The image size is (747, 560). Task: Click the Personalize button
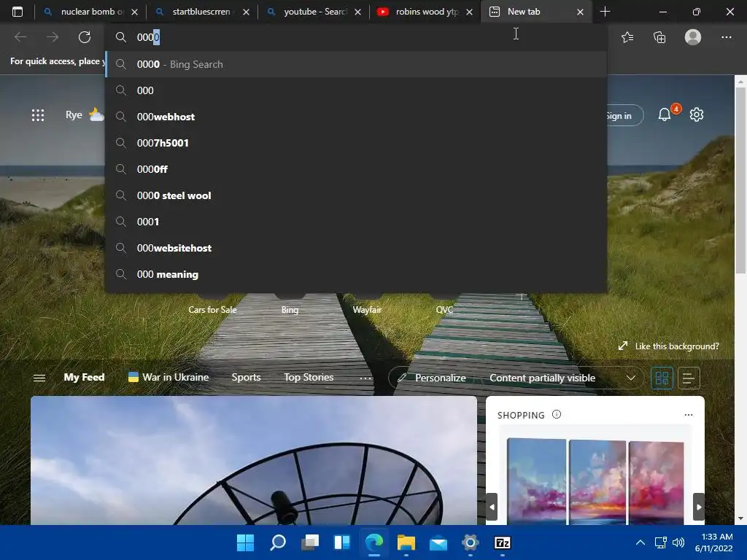pos(431,378)
